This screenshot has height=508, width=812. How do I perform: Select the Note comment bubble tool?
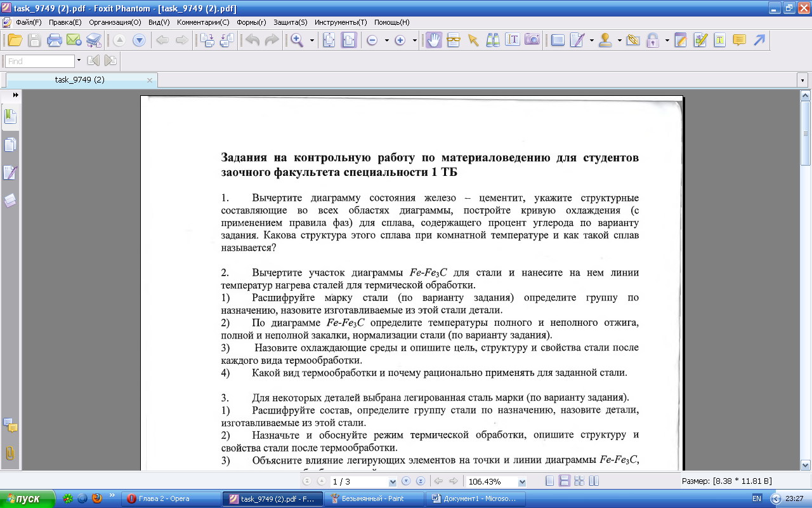click(739, 40)
